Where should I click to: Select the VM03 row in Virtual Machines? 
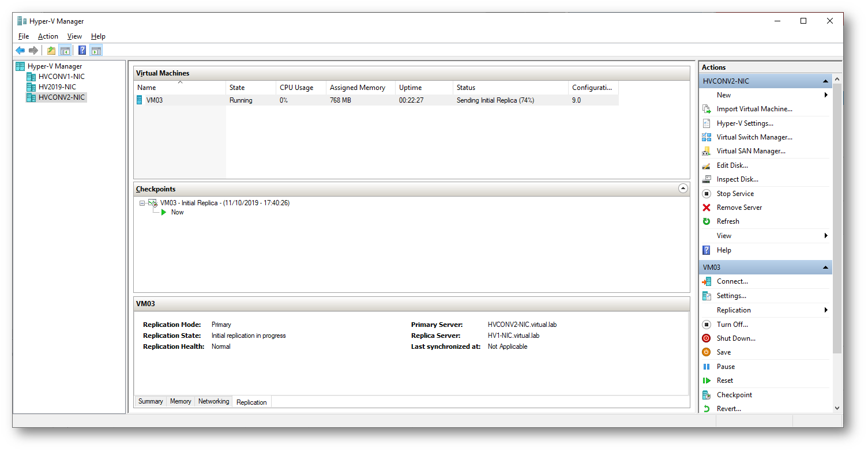(376, 100)
